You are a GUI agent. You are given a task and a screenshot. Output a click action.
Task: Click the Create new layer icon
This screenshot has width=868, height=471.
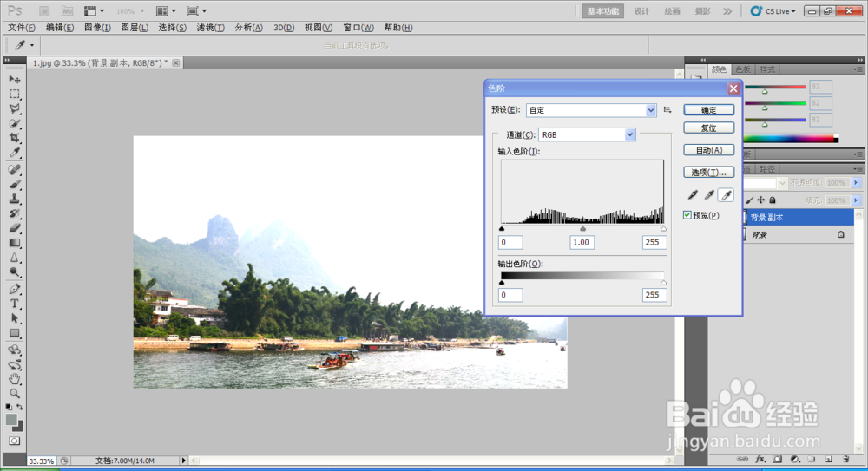[829, 460]
